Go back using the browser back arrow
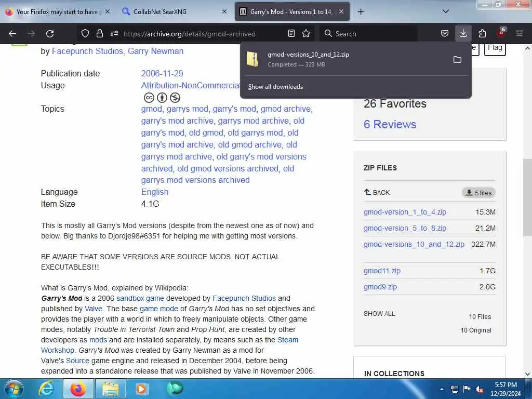 [x=12, y=34]
